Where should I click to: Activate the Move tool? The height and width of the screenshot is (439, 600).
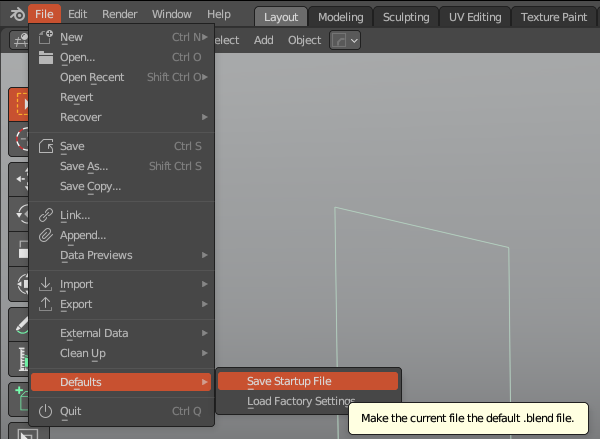tap(19, 179)
